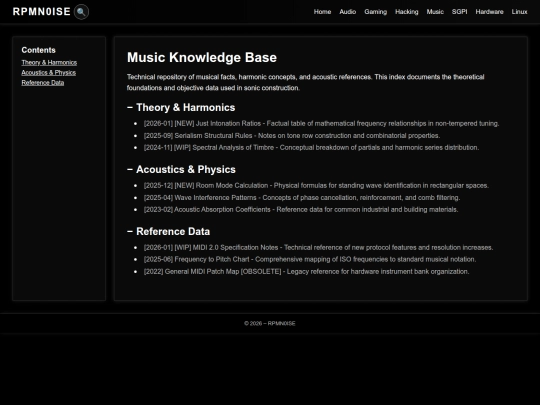This screenshot has width=540, height=405.
Task: Select the Just Intonation Ratios entry
Action: [x=321, y=124]
